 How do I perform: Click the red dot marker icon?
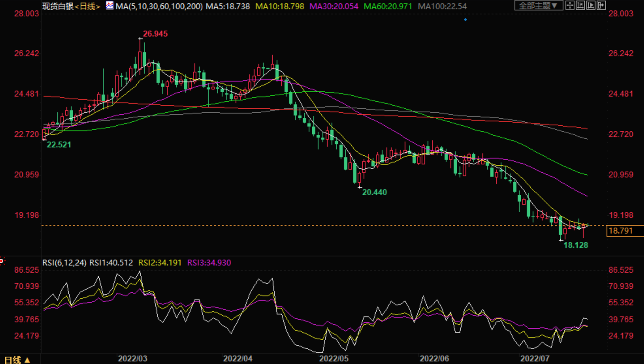pos(2,261)
